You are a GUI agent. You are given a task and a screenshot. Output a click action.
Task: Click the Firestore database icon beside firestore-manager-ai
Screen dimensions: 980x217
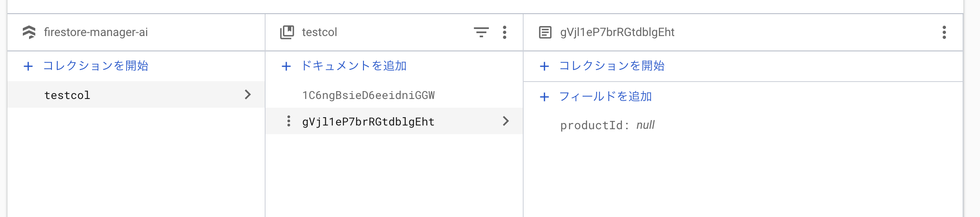coord(29,32)
